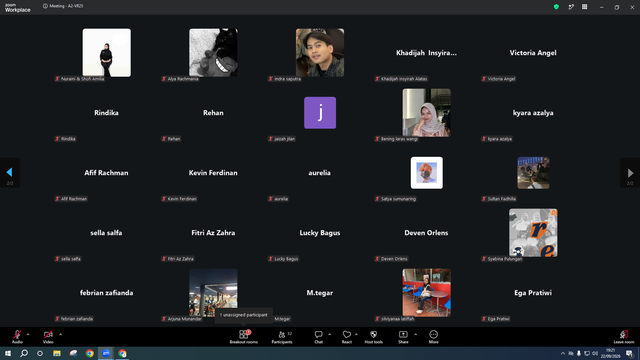The width and height of the screenshot is (640, 360).
Task: Select Syabina Pulungan's avatar tile
Action: point(533,233)
